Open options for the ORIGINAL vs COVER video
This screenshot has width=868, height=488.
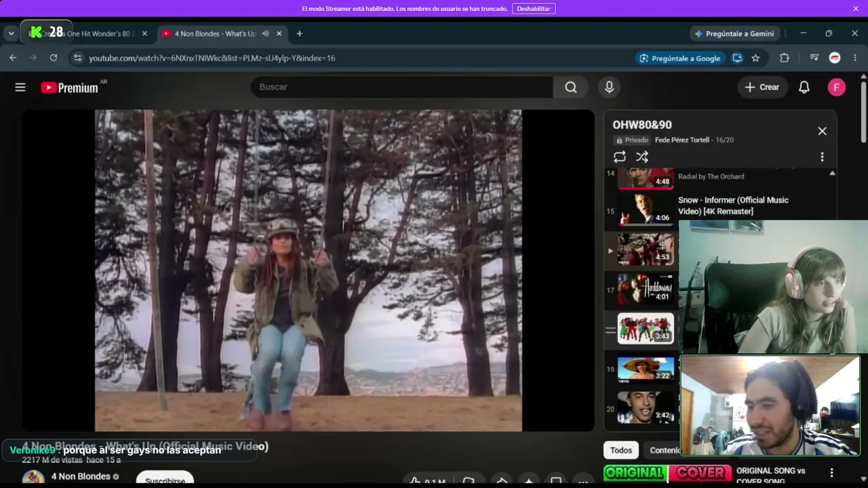tap(831, 472)
